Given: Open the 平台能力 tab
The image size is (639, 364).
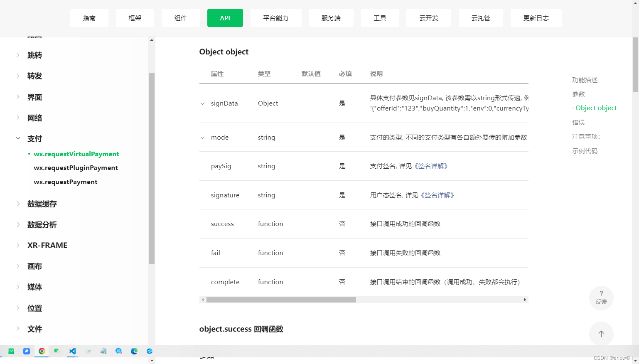Looking at the screenshot, I should coord(276,18).
